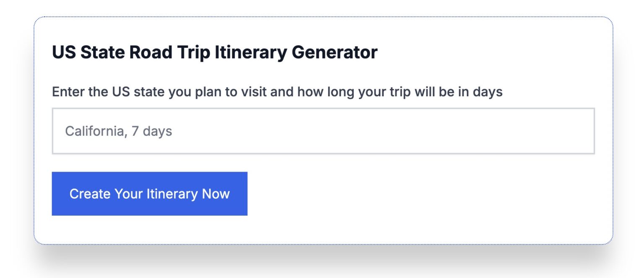Viewport: 644px width, 278px height.
Task: Focus the California, 7 days input field
Action: point(323,131)
